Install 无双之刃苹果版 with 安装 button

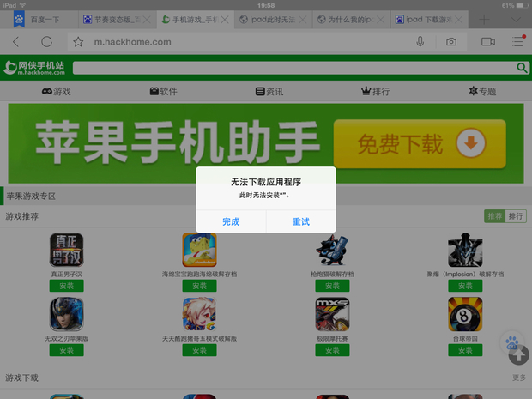click(x=67, y=350)
